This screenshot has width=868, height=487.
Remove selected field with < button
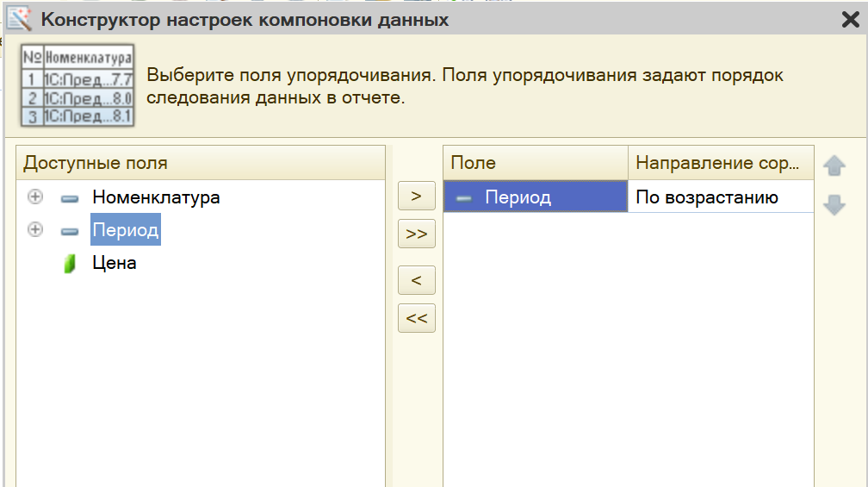tap(416, 280)
